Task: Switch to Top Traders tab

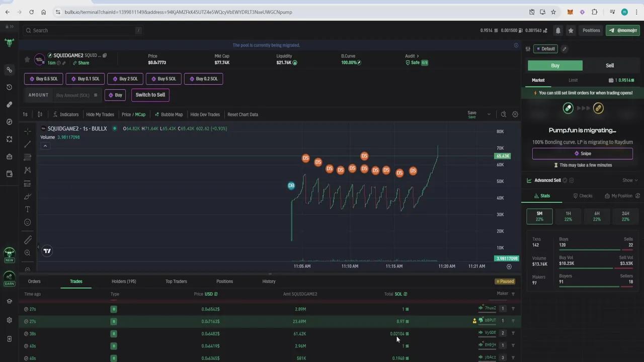Action: tap(176, 282)
